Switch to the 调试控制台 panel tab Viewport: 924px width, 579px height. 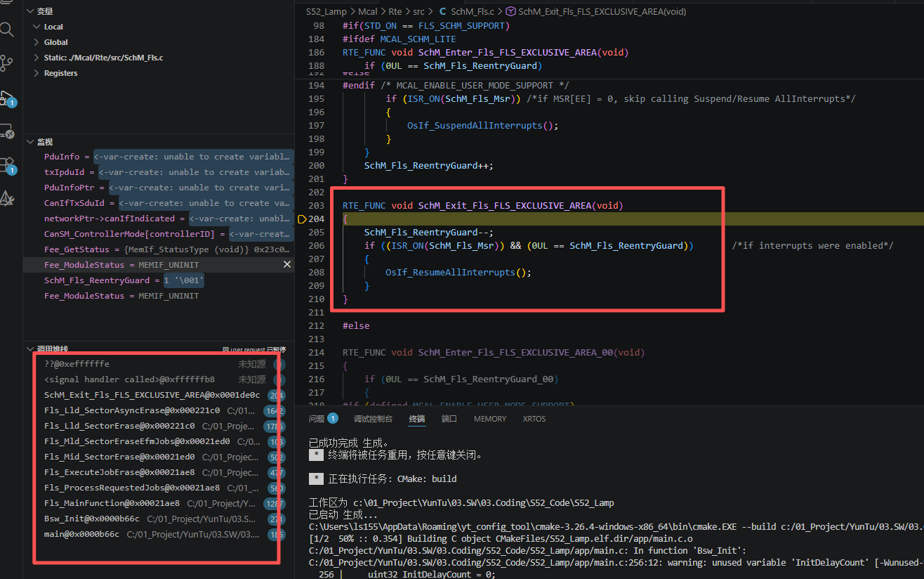click(372, 419)
